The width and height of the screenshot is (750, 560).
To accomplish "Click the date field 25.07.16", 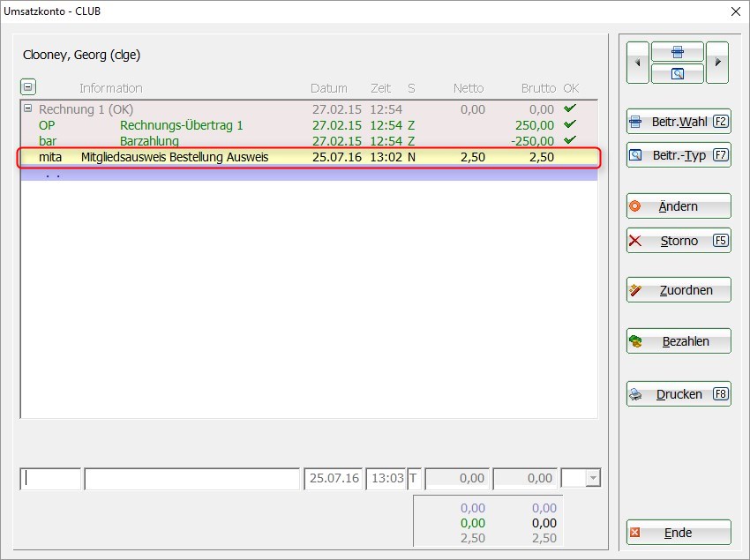I will point(334,478).
